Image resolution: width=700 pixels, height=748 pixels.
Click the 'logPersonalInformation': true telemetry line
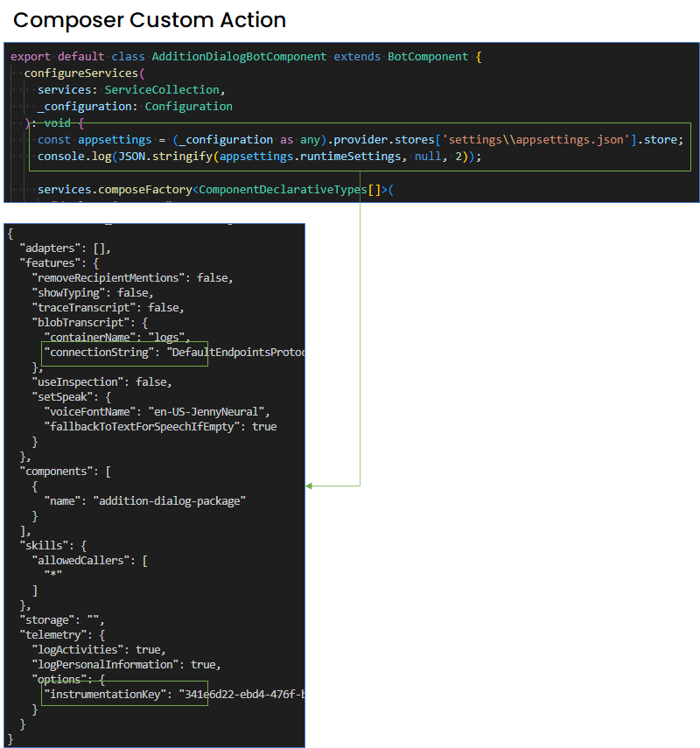click(x=122, y=664)
